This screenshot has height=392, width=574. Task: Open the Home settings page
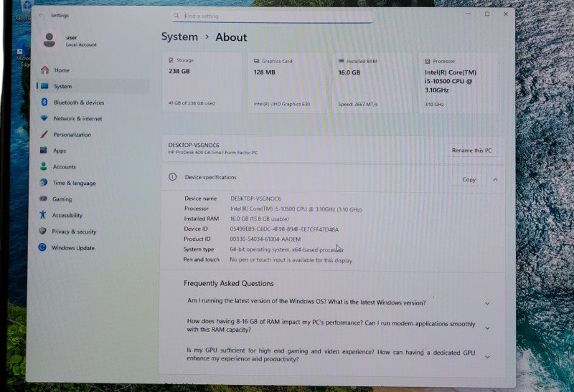62,70
